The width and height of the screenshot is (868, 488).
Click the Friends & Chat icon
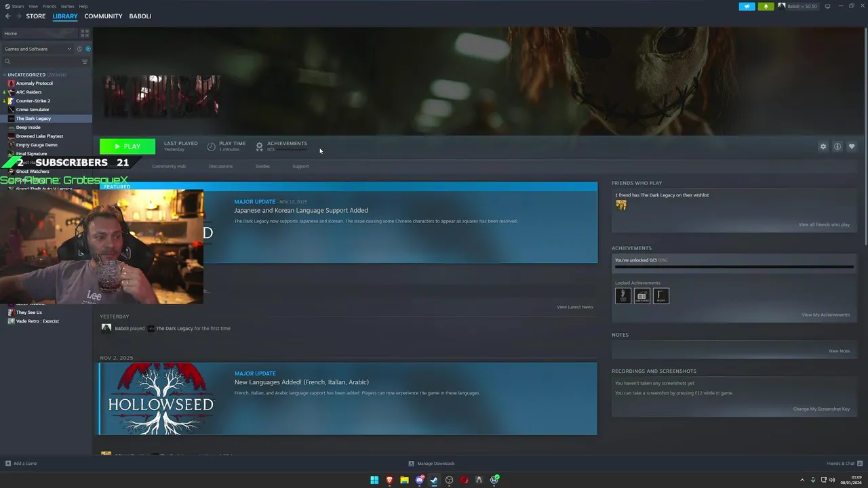tap(861, 464)
